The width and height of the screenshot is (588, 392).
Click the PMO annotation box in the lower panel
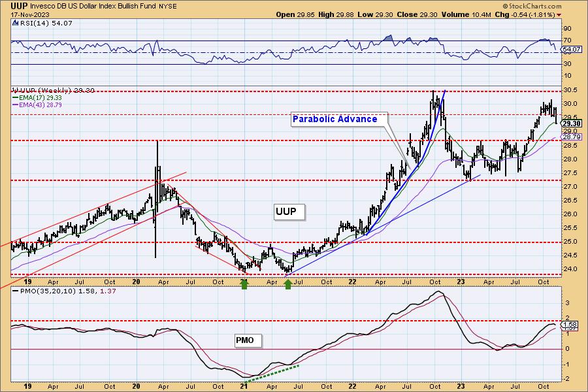pyautogui.click(x=248, y=340)
